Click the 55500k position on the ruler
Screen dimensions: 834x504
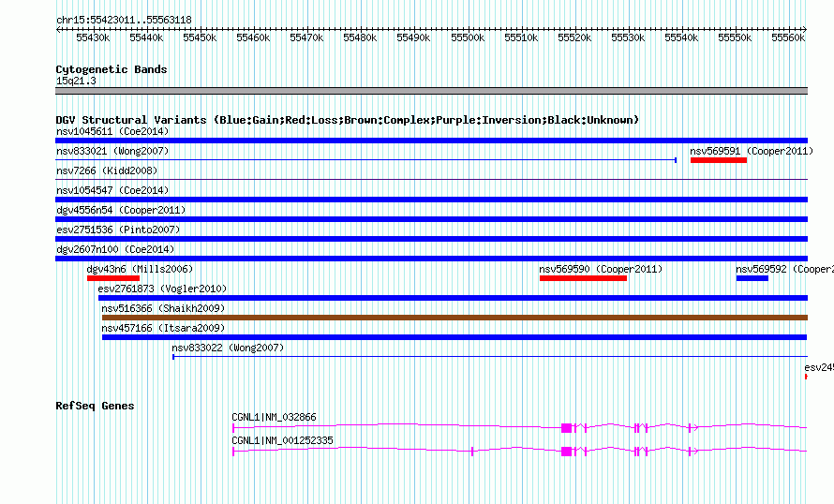468,37
